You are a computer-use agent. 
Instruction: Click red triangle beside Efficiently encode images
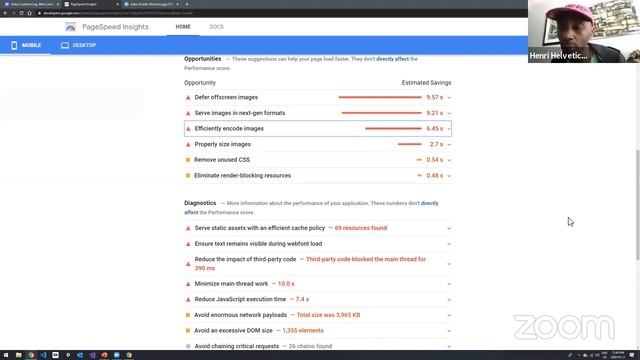point(188,129)
